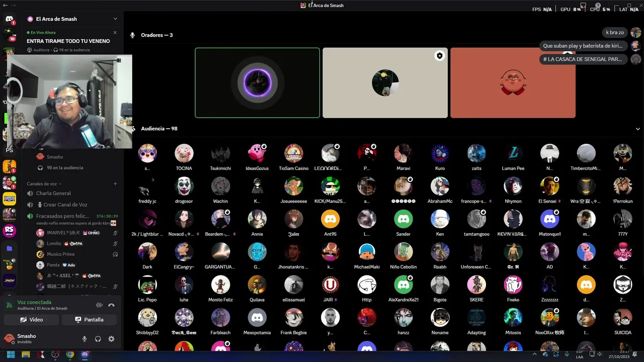Open the server folder icon in sidebar
The width and height of the screenshot is (644, 362).
9,248
